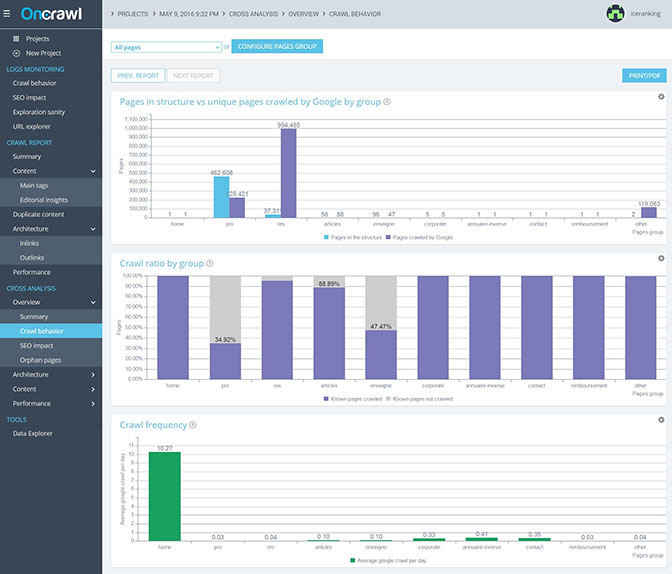Click CONFIGURE PAGES GROUP button
This screenshot has width=672, height=574.
[277, 46]
